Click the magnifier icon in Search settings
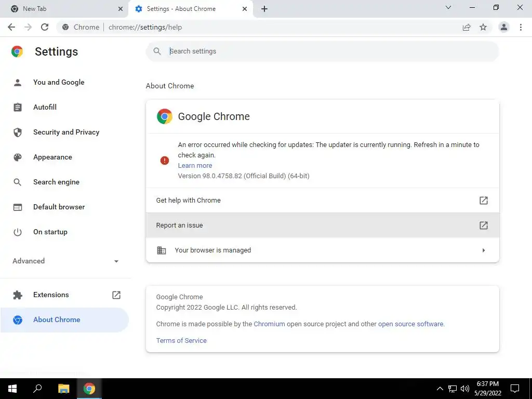 (x=157, y=51)
